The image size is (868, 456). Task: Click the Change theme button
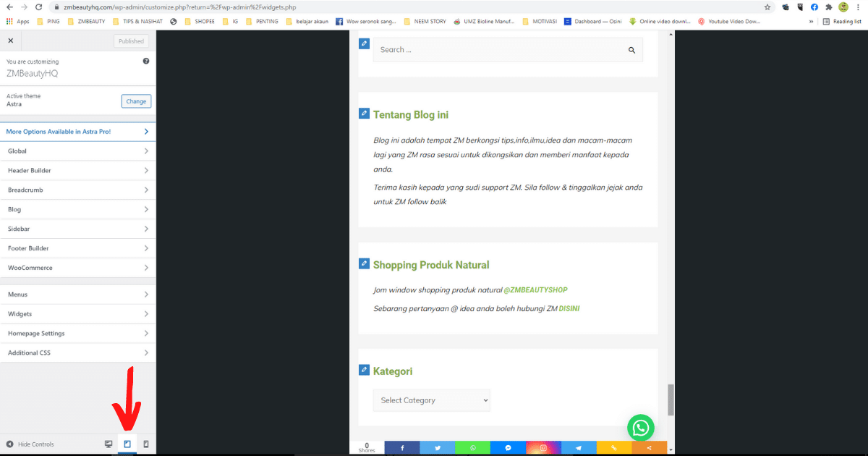pyautogui.click(x=136, y=101)
